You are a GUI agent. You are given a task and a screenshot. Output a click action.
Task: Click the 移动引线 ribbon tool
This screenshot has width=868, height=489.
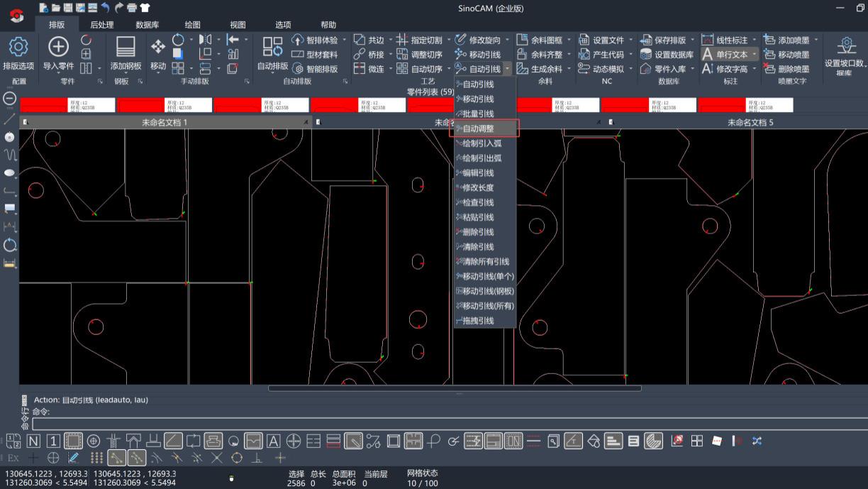[478, 55]
